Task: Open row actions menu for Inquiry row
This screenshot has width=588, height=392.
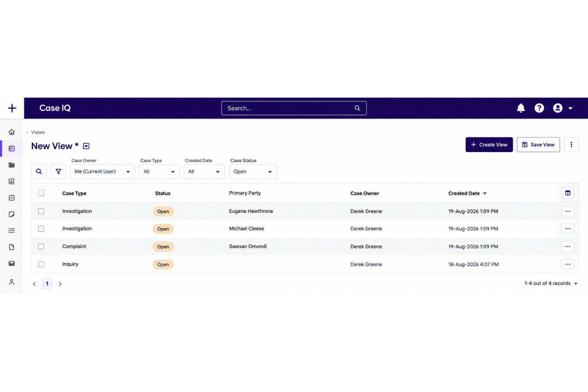Action: click(x=568, y=264)
